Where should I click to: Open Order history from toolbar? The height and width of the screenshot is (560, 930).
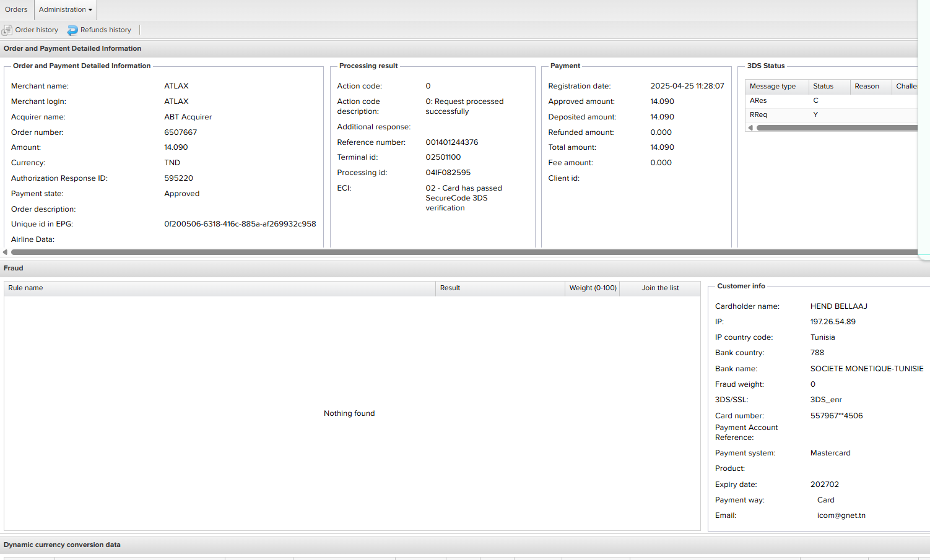(37, 30)
